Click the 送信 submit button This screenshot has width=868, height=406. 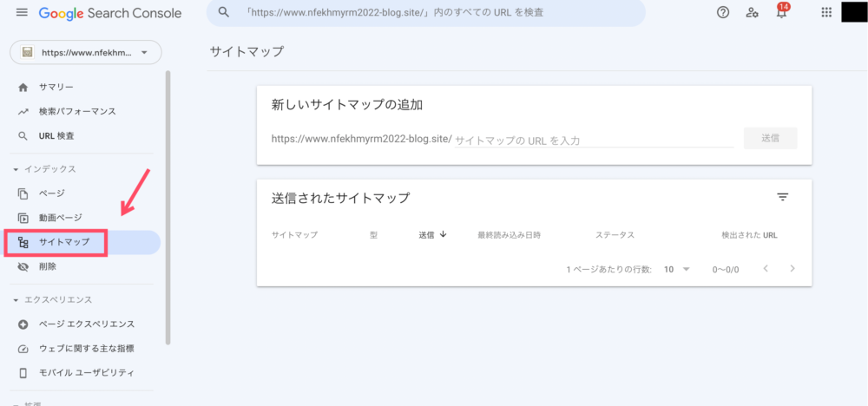(x=771, y=138)
